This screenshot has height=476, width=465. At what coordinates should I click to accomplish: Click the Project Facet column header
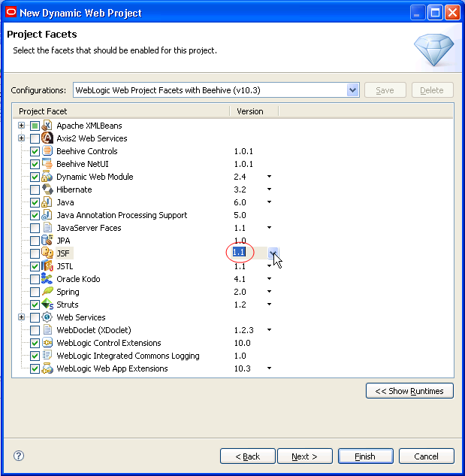coord(122,111)
